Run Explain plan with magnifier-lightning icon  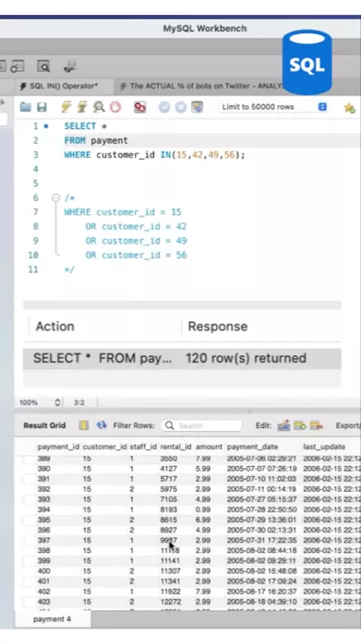(99, 107)
